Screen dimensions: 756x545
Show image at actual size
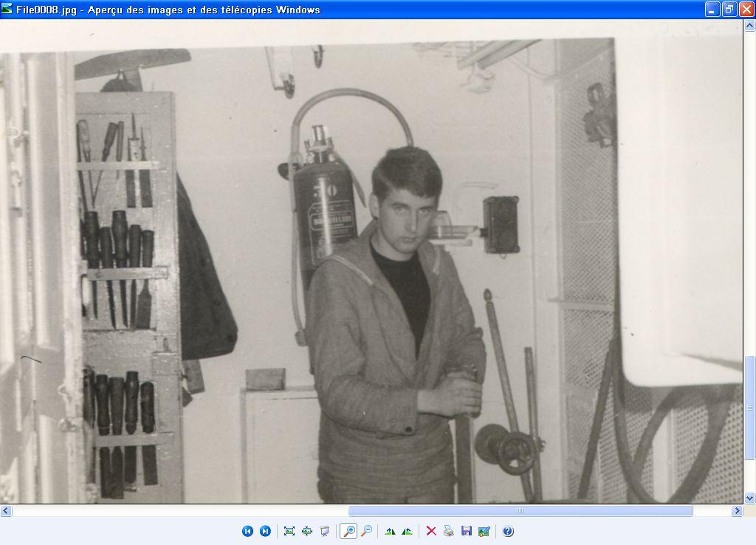click(x=306, y=531)
